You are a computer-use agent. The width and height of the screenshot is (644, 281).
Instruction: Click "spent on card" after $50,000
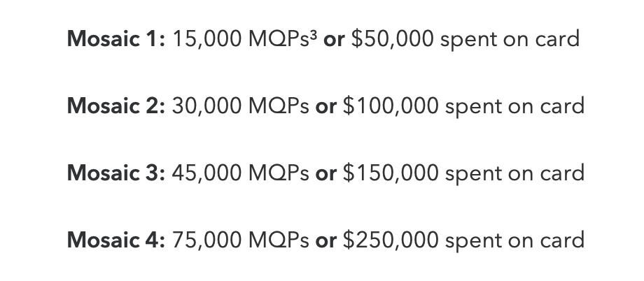510,41
